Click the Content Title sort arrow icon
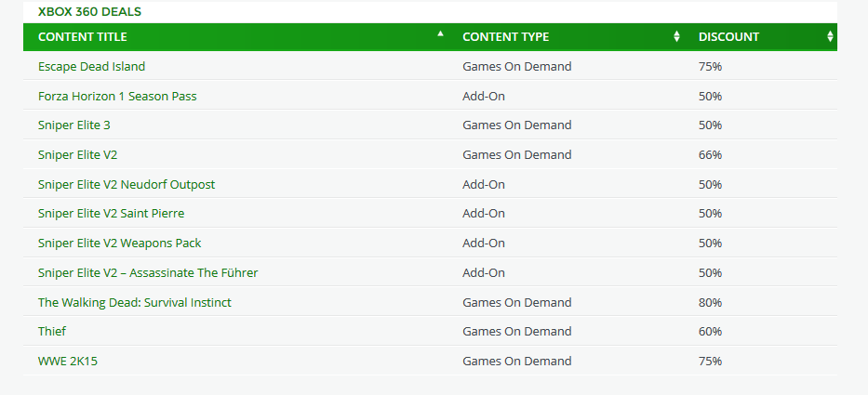Image resolution: width=868 pixels, height=395 pixels. pos(440,34)
